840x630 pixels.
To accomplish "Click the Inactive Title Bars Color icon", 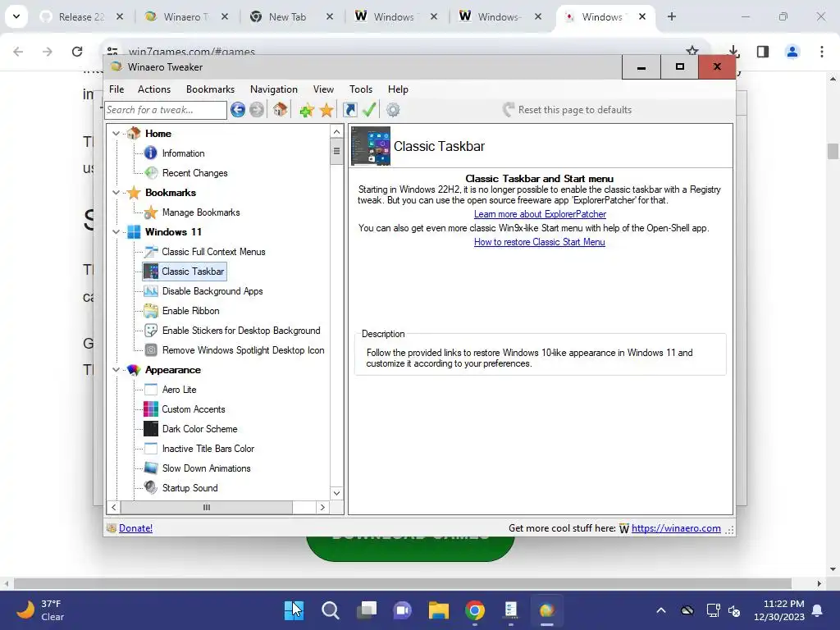I will coord(151,449).
